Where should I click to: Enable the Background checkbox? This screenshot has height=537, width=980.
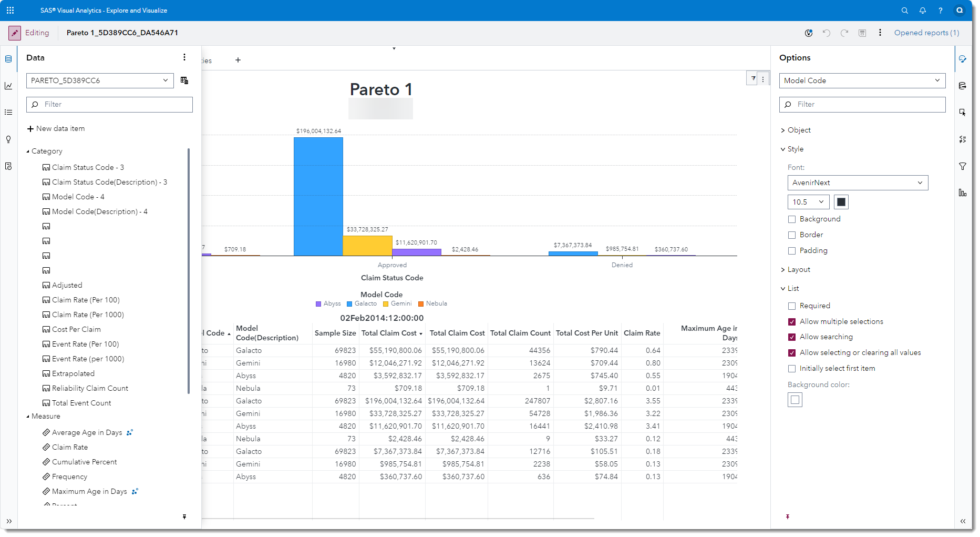(x=792, y=219)
